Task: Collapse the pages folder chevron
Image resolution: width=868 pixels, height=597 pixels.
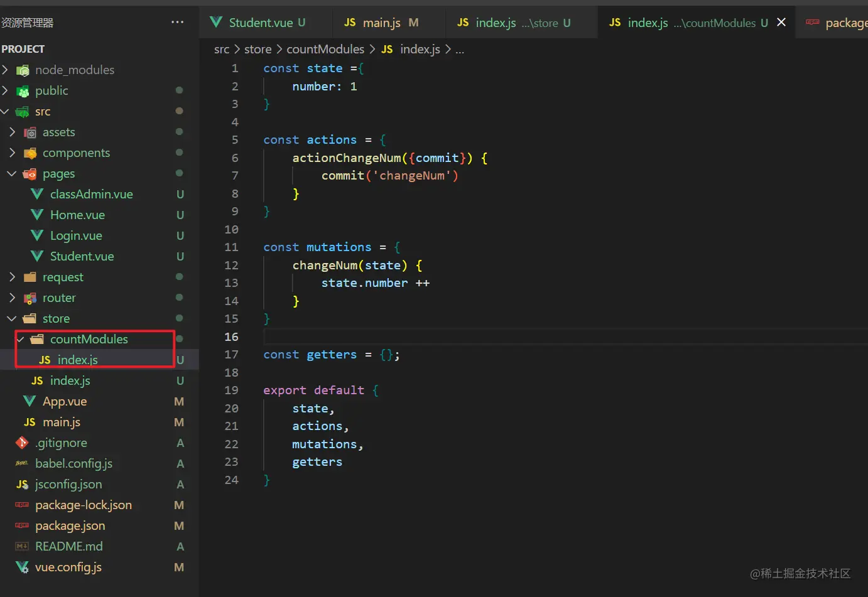Action: click(12, 173)
